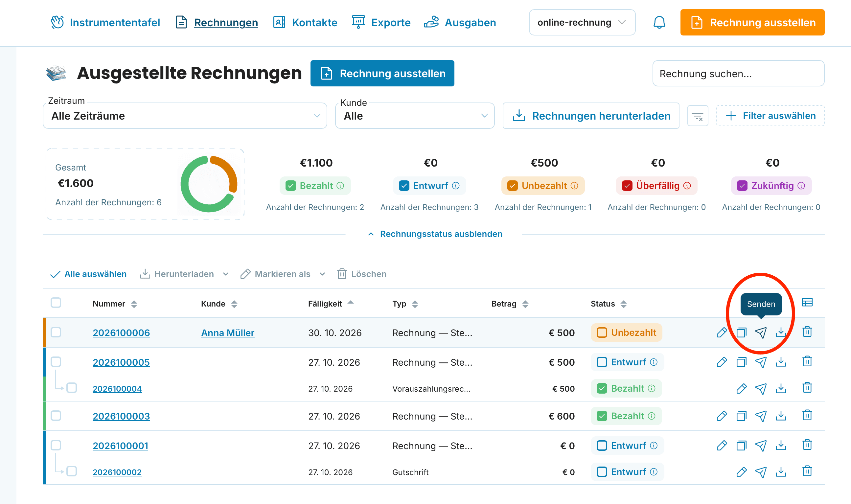
Task: Open the Exporte navigation item
Action: 381,22
